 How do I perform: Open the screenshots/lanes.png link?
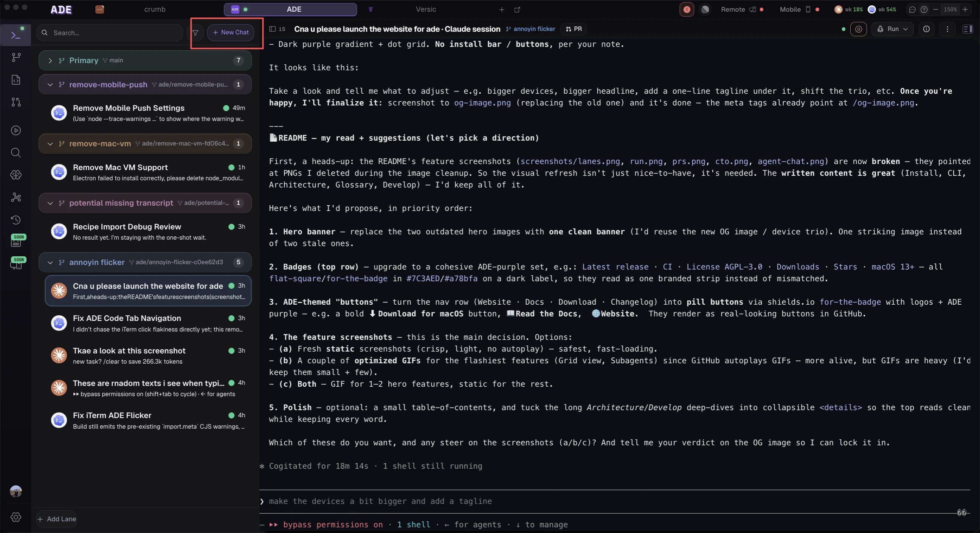coord(570,161)
